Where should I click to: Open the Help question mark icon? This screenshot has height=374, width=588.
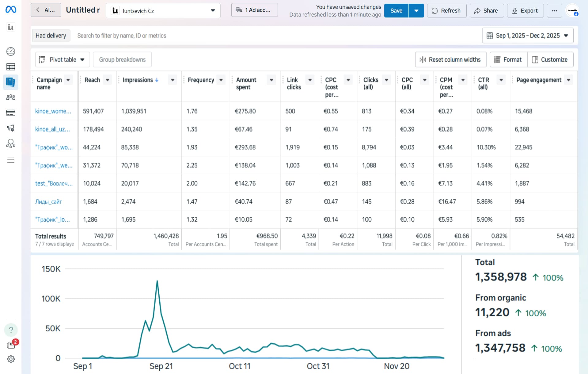[11, 330]
